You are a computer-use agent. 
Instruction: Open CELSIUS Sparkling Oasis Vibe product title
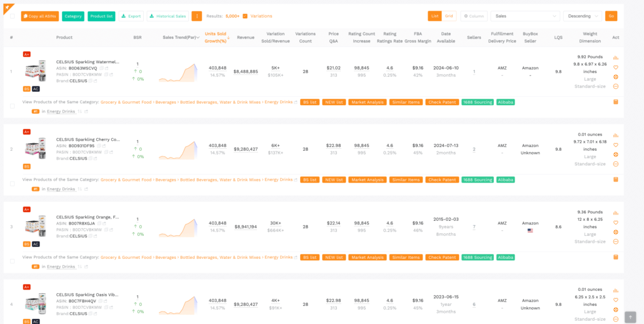pyautogui.click(x=88, y=295)
